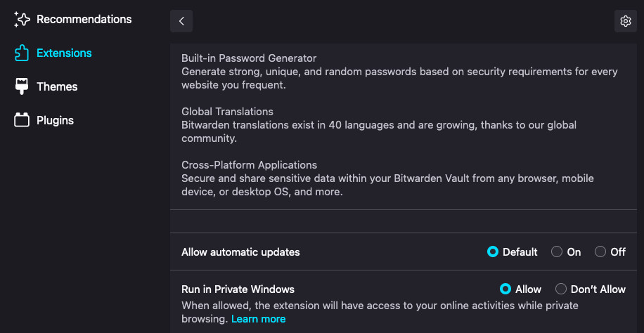Select the Plugins category label
The image size is (644, 333).
pyautogui.click(x=55, y=120)
